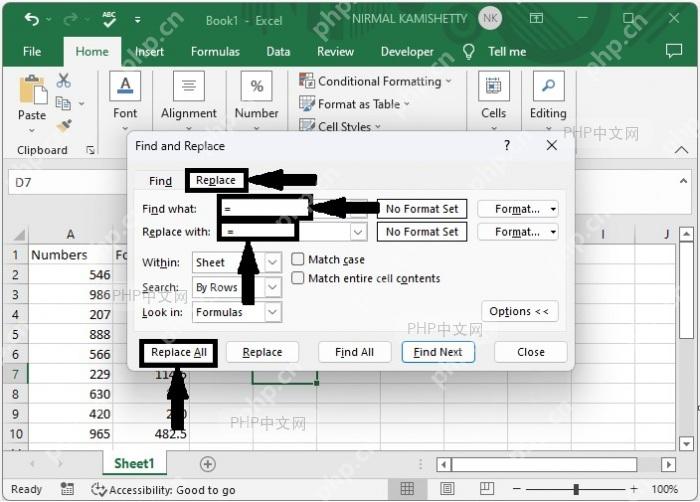Click the Find All button
The image size is (700, 502).
point(354,352)
